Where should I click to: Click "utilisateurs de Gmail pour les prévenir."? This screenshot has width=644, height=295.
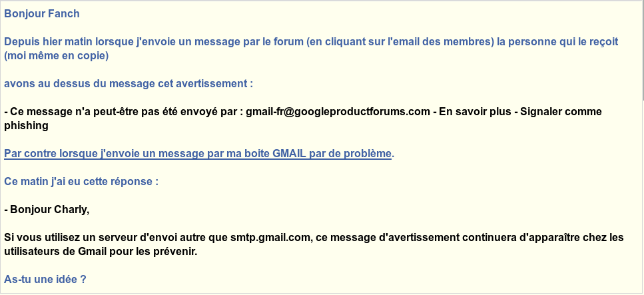click(101, 252)
